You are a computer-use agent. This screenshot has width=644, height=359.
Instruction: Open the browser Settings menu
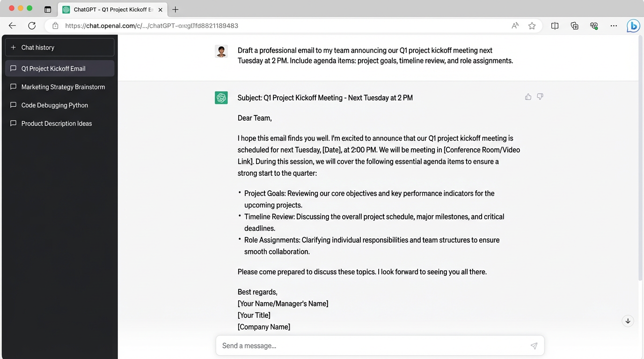pyautogui.click(x=614, y=26)
